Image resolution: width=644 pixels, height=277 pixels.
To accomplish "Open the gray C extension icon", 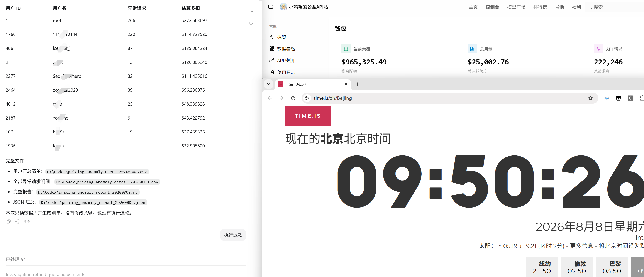I will pos(630,98).
